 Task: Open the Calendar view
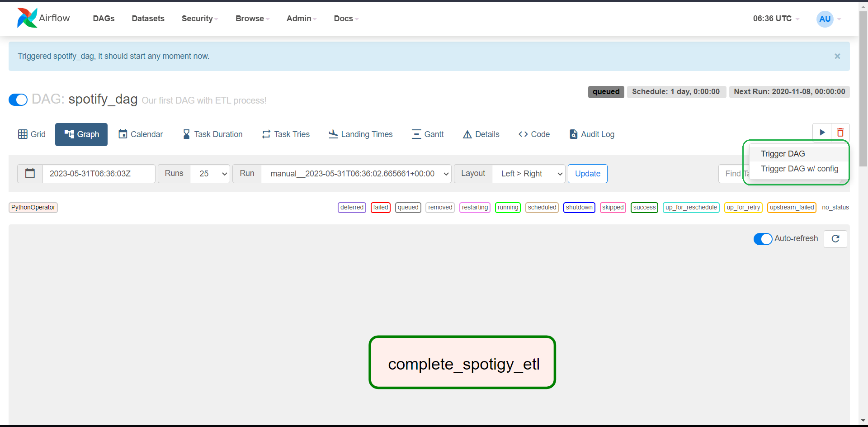tap(140, 134)
